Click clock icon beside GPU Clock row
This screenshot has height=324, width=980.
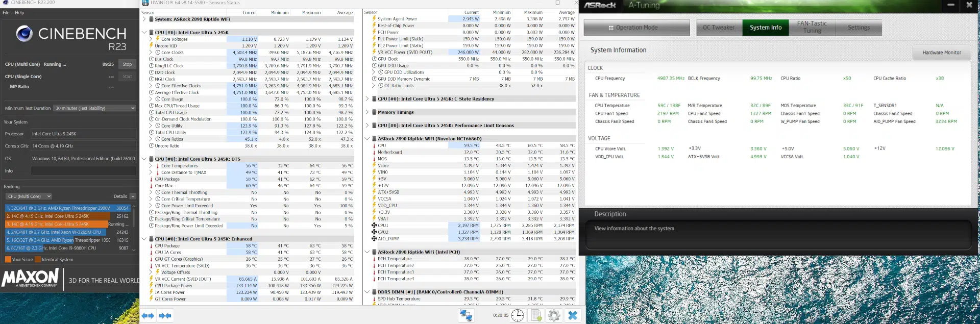(x=374, y=59)
